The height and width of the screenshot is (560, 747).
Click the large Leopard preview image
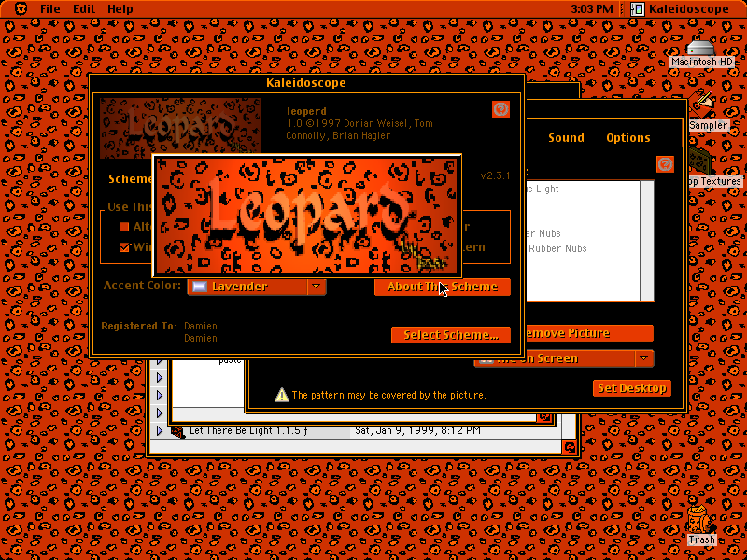pyautogui.click(x=307, y=216)
